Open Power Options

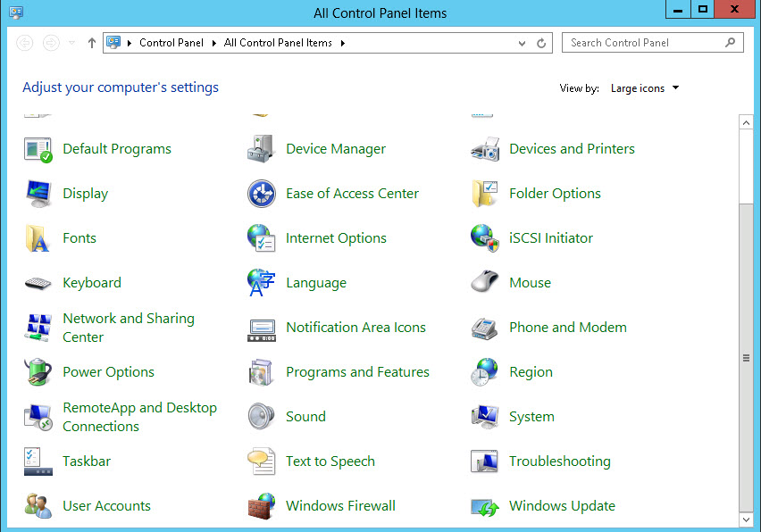pyautogui.click(x=108, y=372)
